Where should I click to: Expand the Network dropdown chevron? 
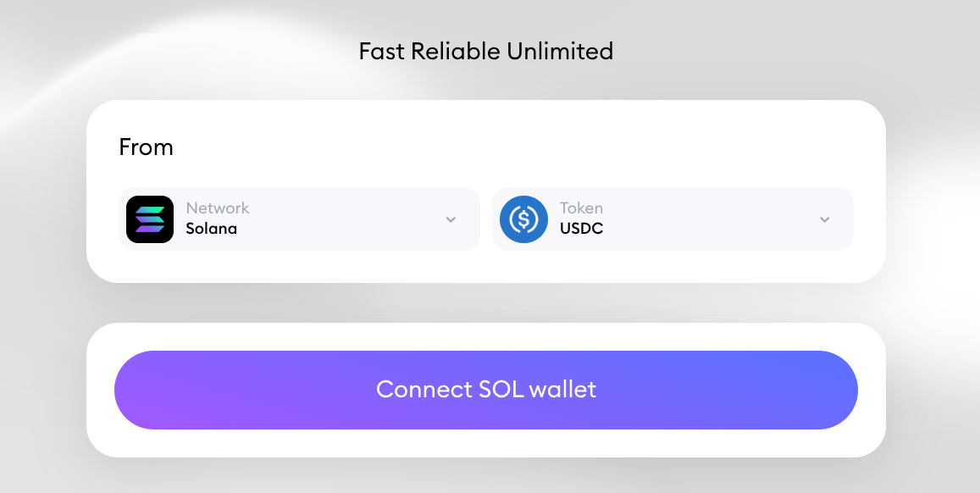451,220
